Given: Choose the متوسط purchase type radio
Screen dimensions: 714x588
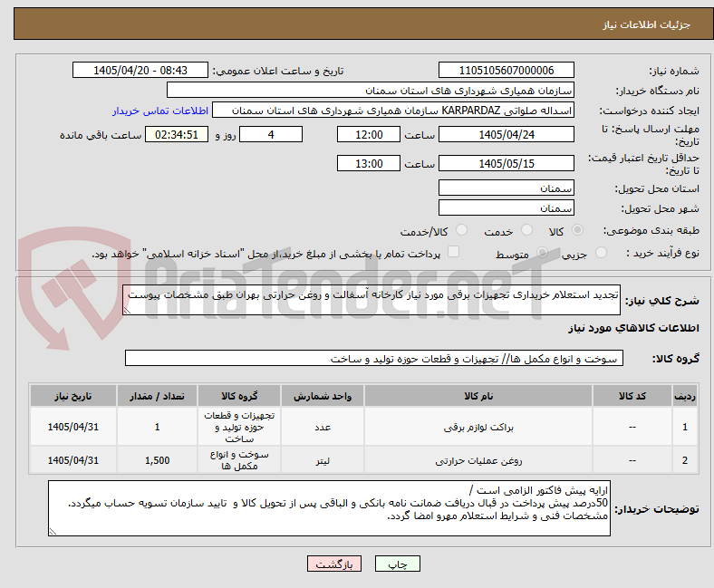Looking at the screenshot, I should 542,253.
